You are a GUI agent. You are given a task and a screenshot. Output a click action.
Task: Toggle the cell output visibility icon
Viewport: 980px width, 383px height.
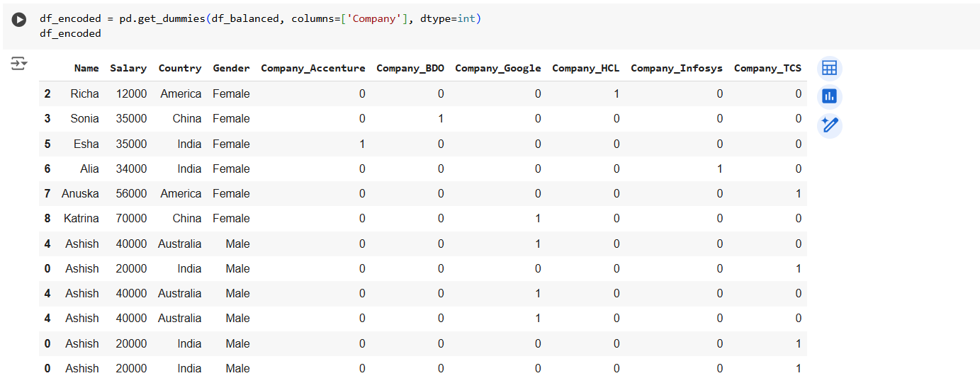[19, 64]
